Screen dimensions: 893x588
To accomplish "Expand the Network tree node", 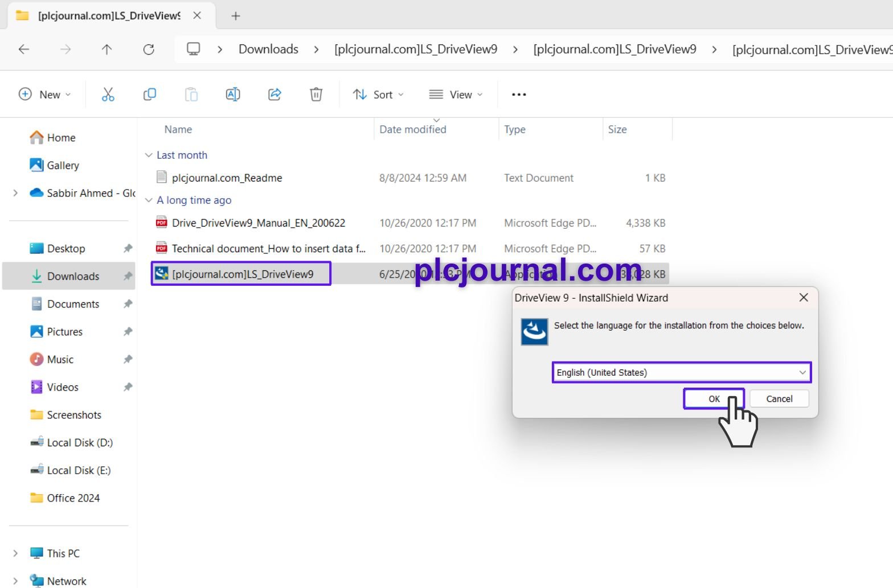I will (x=15, y=581).
